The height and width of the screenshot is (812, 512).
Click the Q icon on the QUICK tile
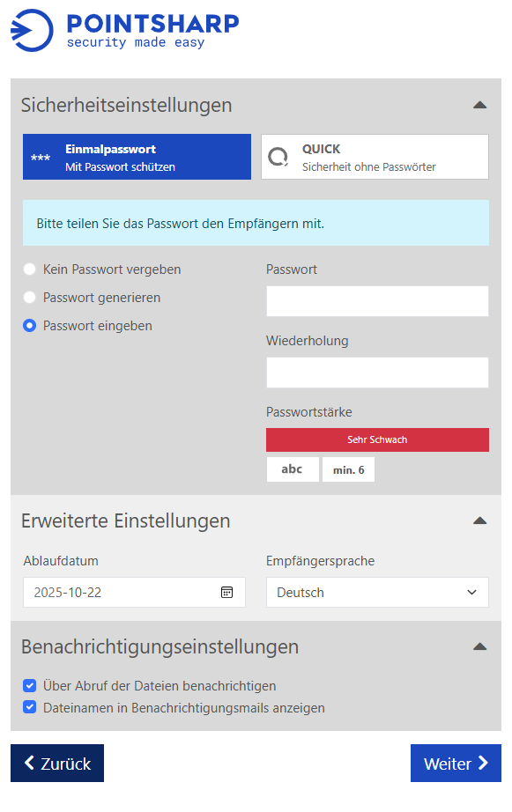tap(278, 156)
